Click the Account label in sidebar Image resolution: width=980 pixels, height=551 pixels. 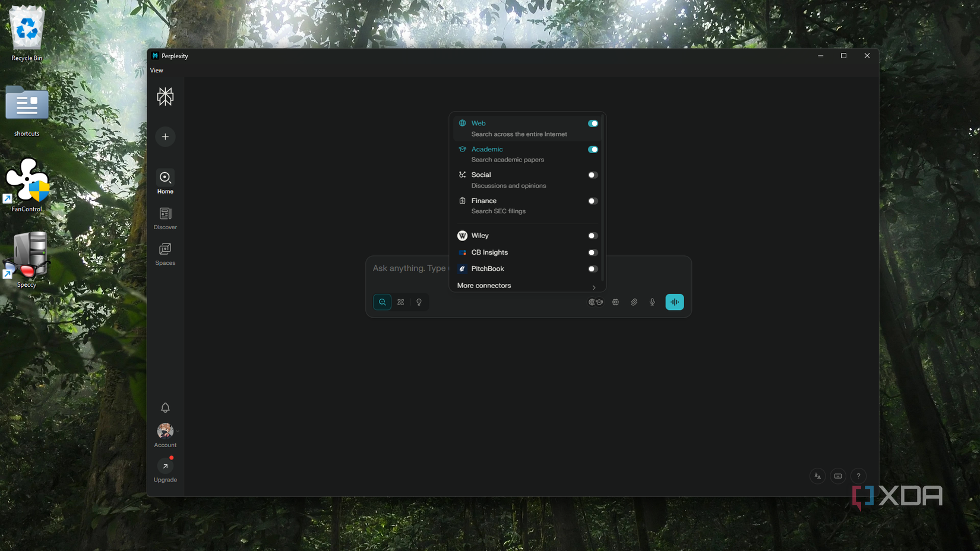pyautogui.click(x=165, y=445)
